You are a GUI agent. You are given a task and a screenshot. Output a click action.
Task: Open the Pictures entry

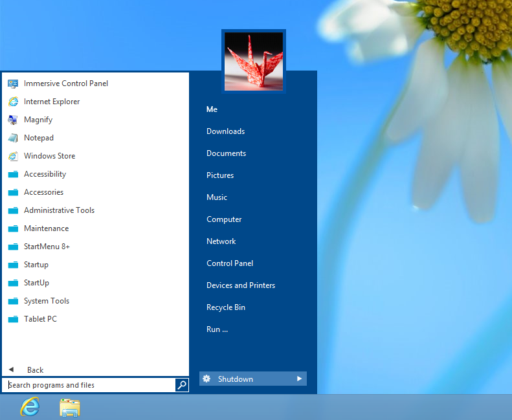point(220,175)
